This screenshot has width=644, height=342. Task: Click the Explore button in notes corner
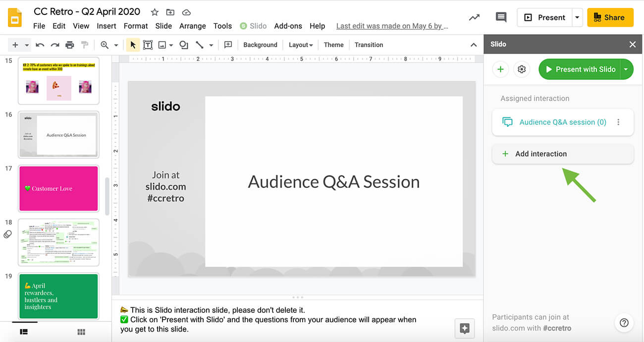pos(465,328)
